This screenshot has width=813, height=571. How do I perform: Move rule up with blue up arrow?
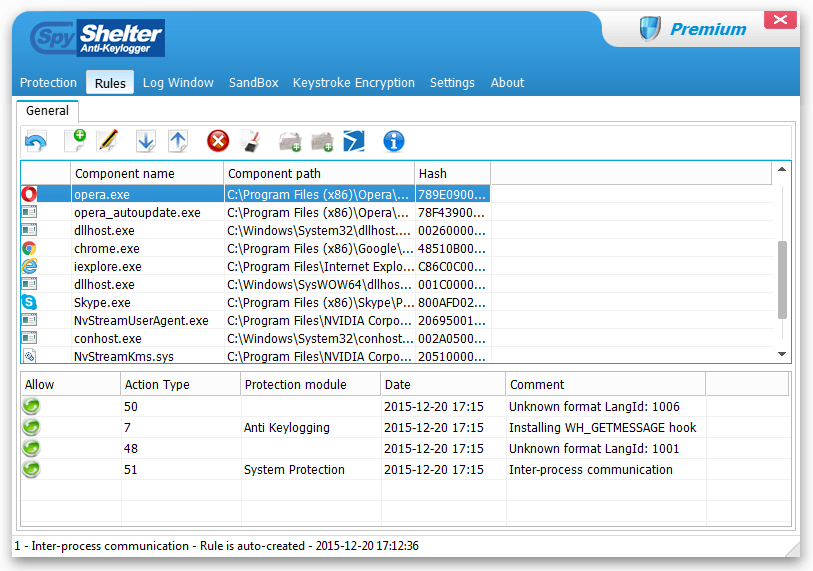(x=178, y=141)
